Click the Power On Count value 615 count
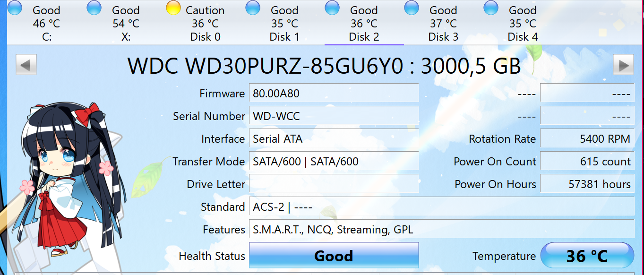 point(587,161)
